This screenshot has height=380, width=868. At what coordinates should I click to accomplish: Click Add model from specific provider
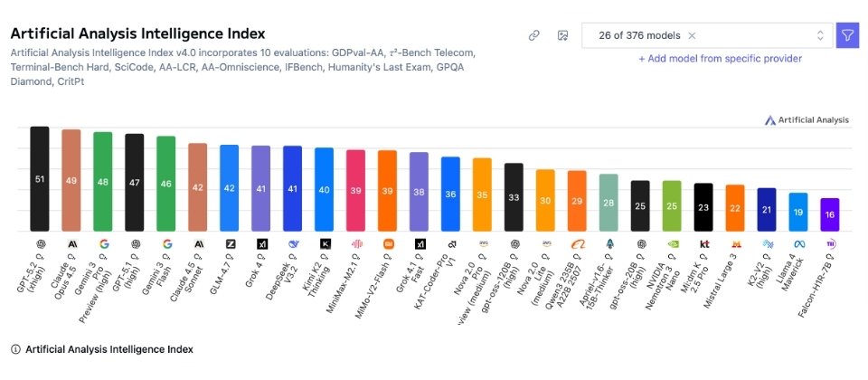[720, 59]
